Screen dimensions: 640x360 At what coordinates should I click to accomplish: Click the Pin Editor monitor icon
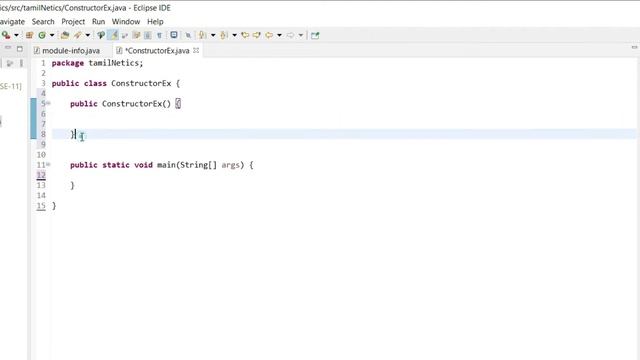[174, 35]
